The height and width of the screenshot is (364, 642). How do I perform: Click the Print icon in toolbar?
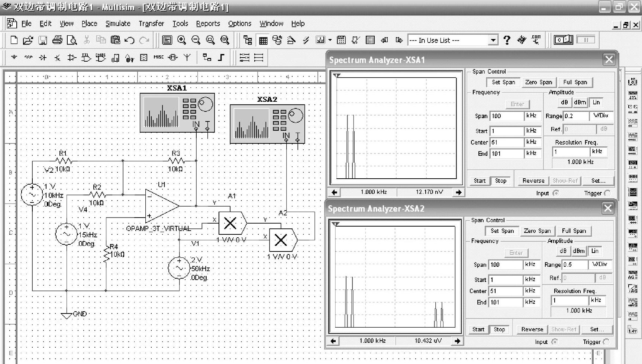click(x=57, y=40)
